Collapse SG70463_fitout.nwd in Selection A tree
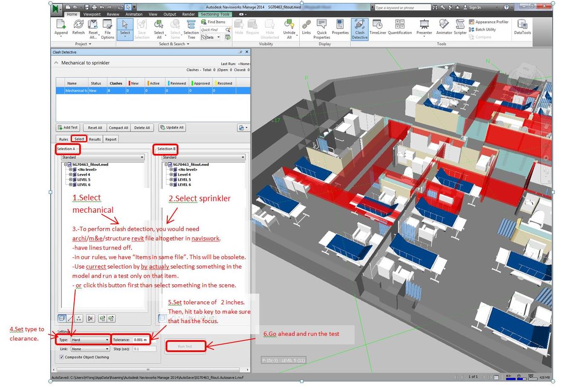Screen dimensions: 588x387 click(x=66, y=164)
